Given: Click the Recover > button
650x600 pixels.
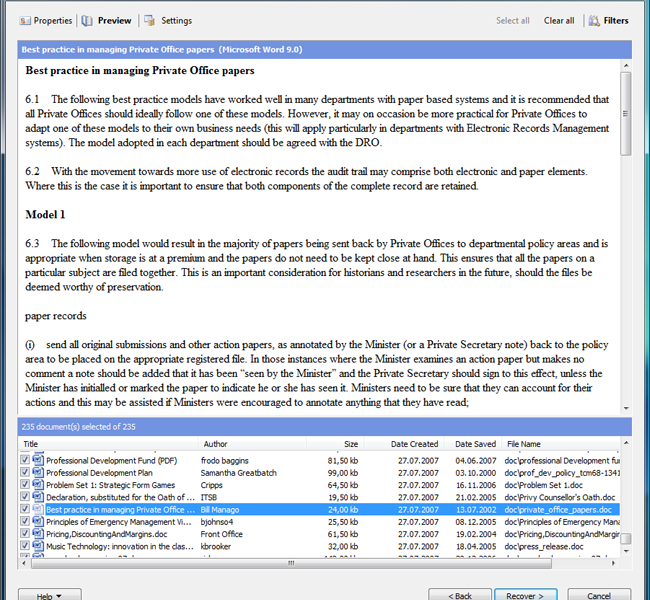Looking at the screenshot, I should [x=525, y=595].
